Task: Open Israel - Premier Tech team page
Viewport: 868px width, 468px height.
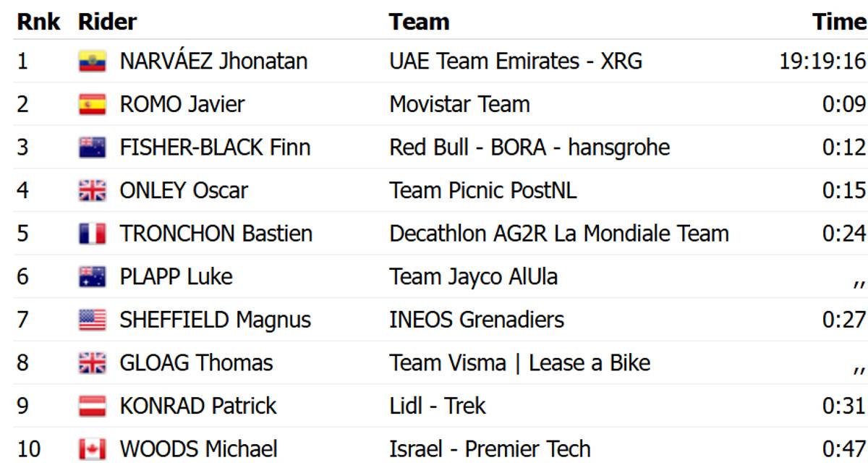Action: pos(489,449)
